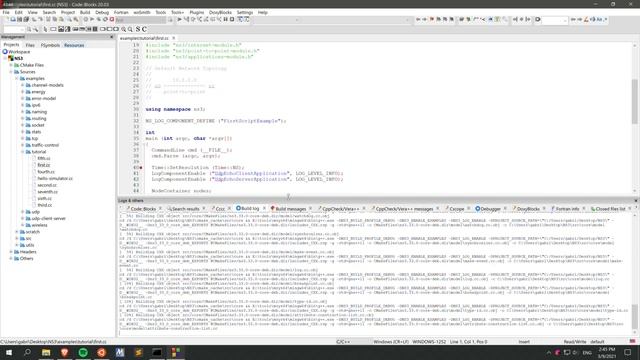Open the Plugins menu

click(x=196, y=12)
